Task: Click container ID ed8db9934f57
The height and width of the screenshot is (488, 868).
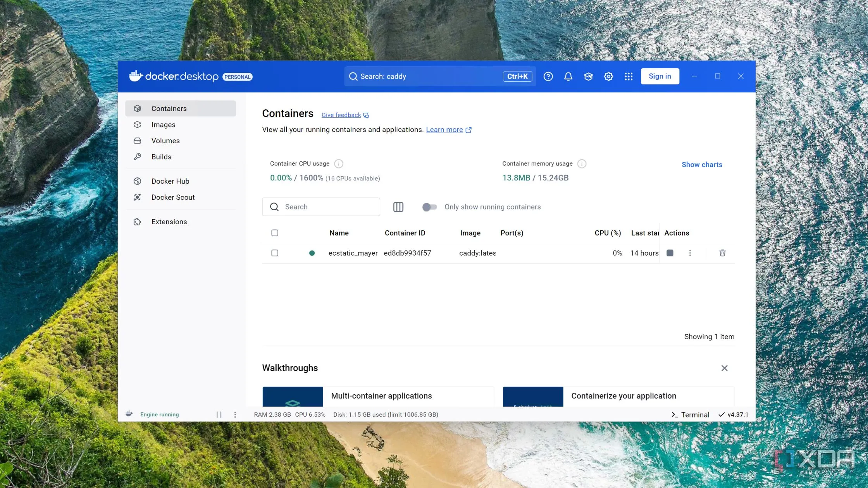Action: 407,253
